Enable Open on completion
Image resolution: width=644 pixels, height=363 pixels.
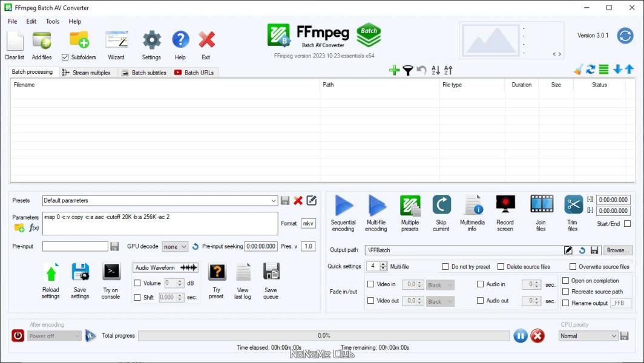pyautogui.click(x=565, y=281)
